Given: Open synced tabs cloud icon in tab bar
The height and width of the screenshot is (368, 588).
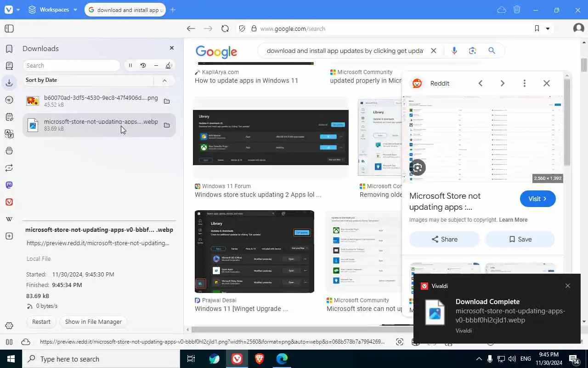Looking at the screenshot, I should [x=502, y=10].
